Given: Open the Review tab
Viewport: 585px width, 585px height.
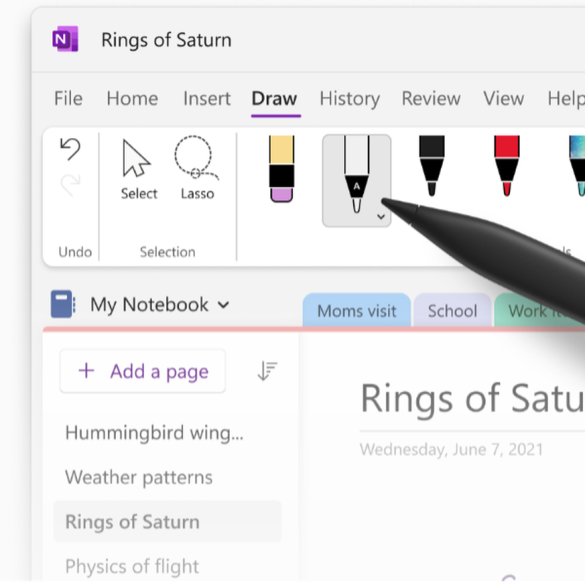Looking at the screenshot, I should coord(431,98).
